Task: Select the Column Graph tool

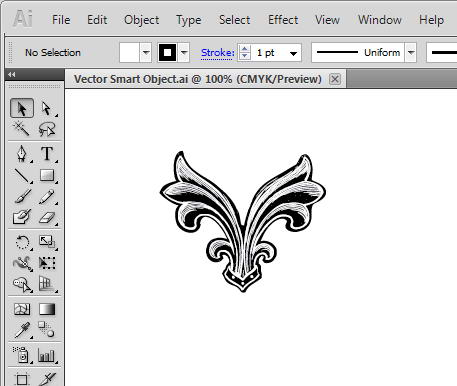Action: coord(47,355)
